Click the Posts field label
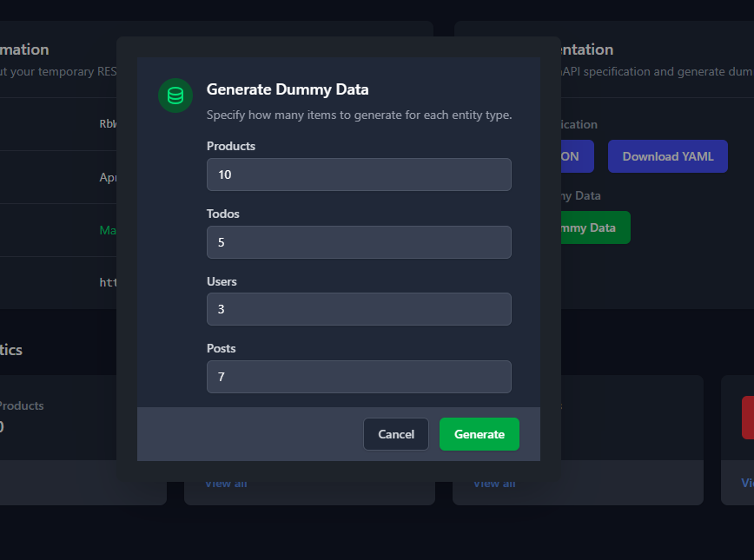 pyautogui.click(x=222, y=348)
